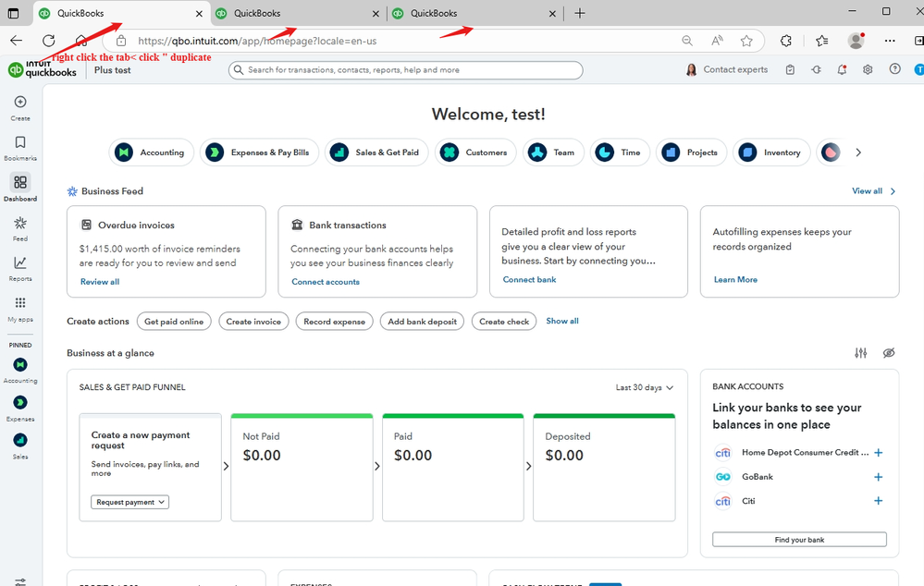Expand Last 30 days dropdown
Viewport: 924px width, 586px height.
(644, 387)
